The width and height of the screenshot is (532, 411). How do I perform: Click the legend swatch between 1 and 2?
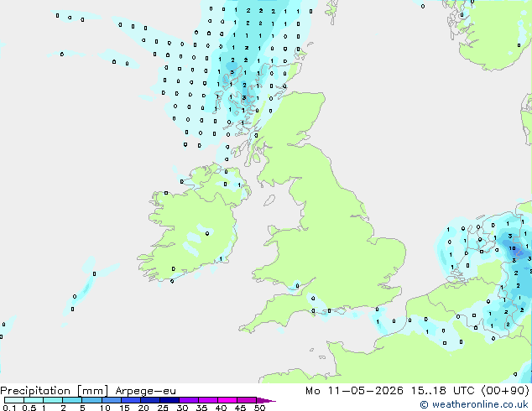point(53,400)
